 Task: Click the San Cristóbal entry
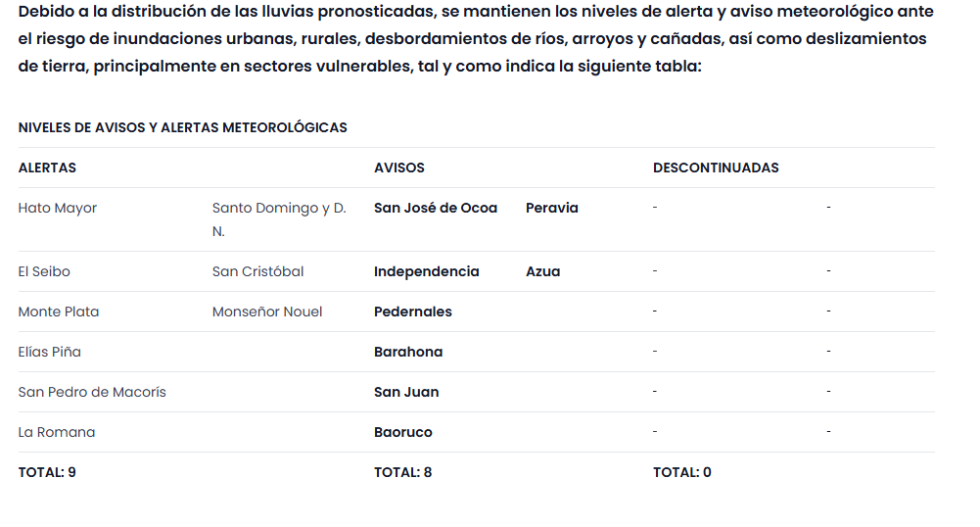click(x=257, y=271)
